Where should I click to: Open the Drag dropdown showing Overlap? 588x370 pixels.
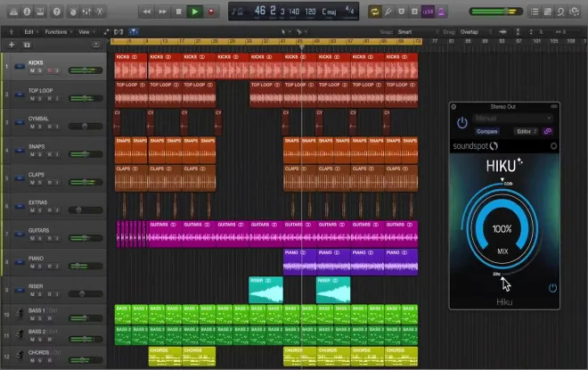pyautogui.click(x=476, y=32)
